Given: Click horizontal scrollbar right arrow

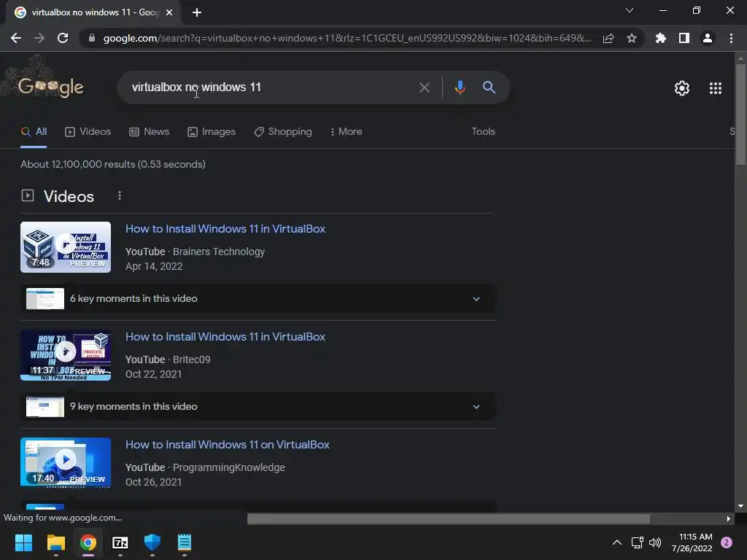Looking at the screenshot, I should 729,518.
